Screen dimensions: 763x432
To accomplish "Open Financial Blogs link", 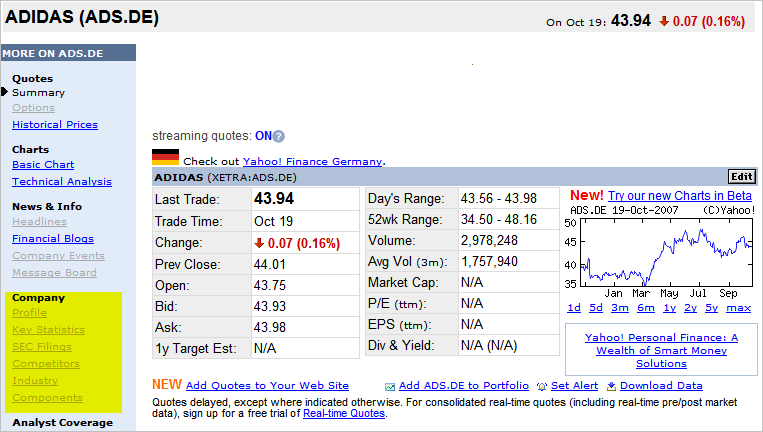I will click(53, 238).
